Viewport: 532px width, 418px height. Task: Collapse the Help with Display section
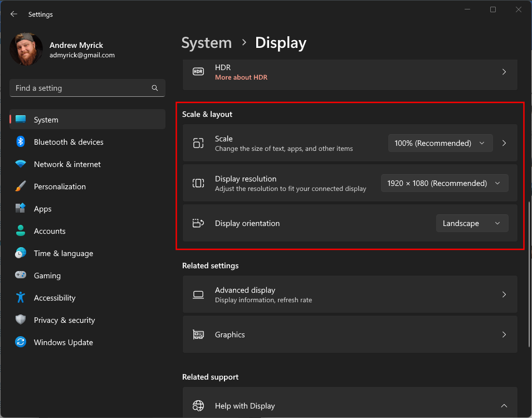[x=504, y=406]
